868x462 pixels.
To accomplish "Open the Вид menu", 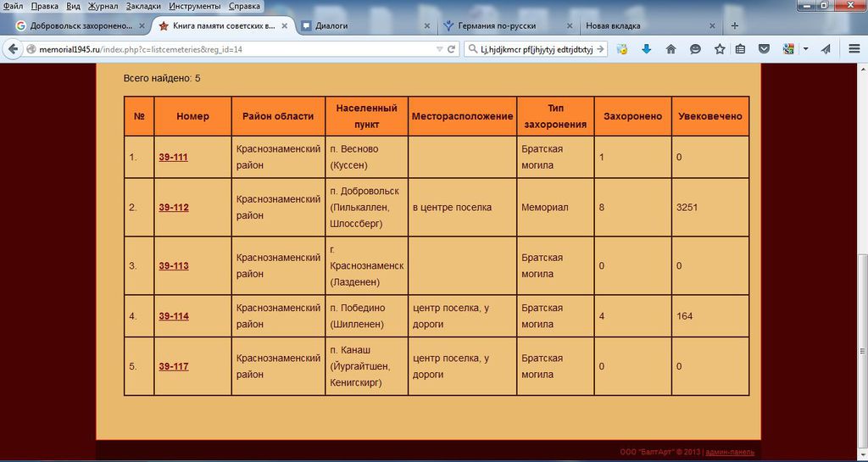I will click(73, 6).
